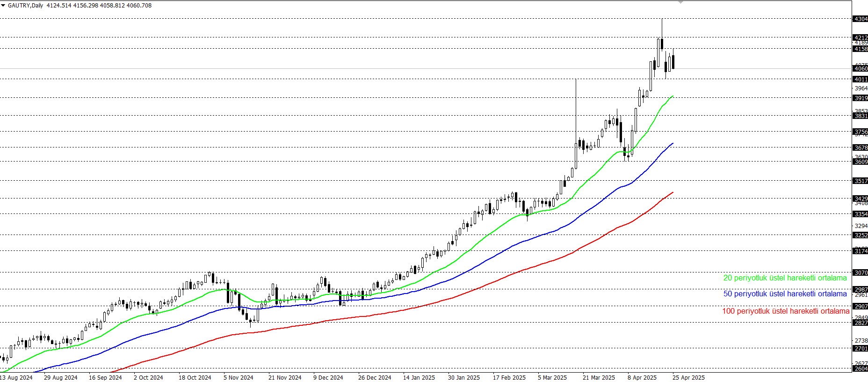Click the 2701 price level label
Screen dimensions: 868x382
(861, 348)
